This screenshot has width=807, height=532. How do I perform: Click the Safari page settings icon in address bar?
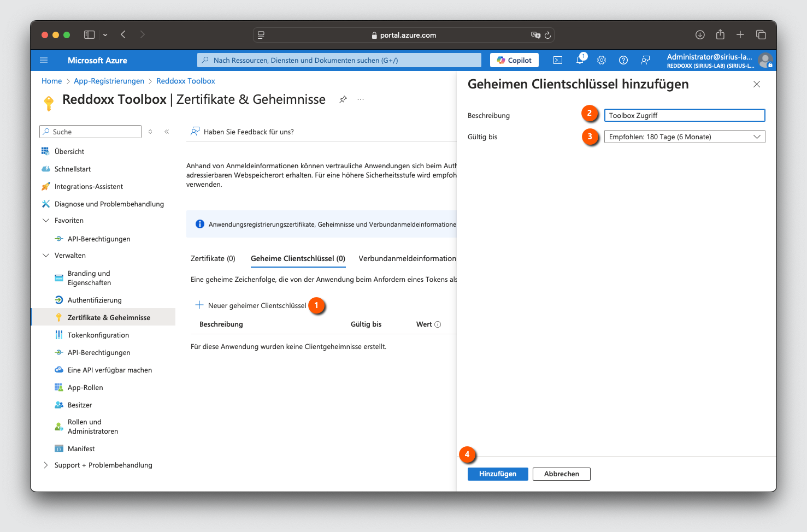click(261, 35)
